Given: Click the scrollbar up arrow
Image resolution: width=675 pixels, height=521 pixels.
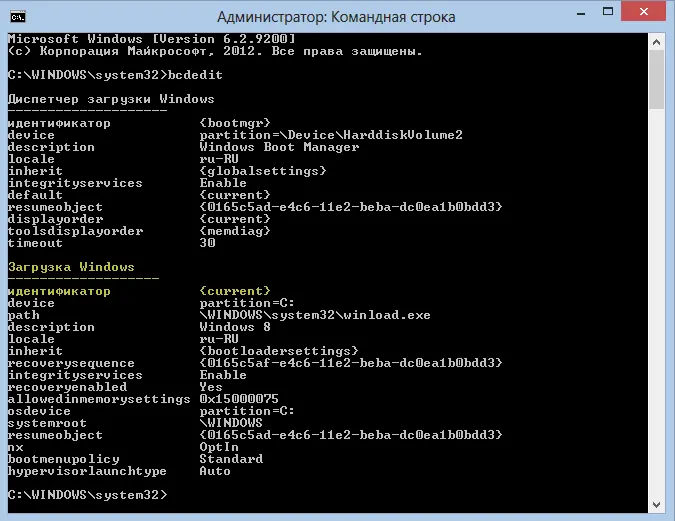Looking at the screenshot, I should coord(656,42).
